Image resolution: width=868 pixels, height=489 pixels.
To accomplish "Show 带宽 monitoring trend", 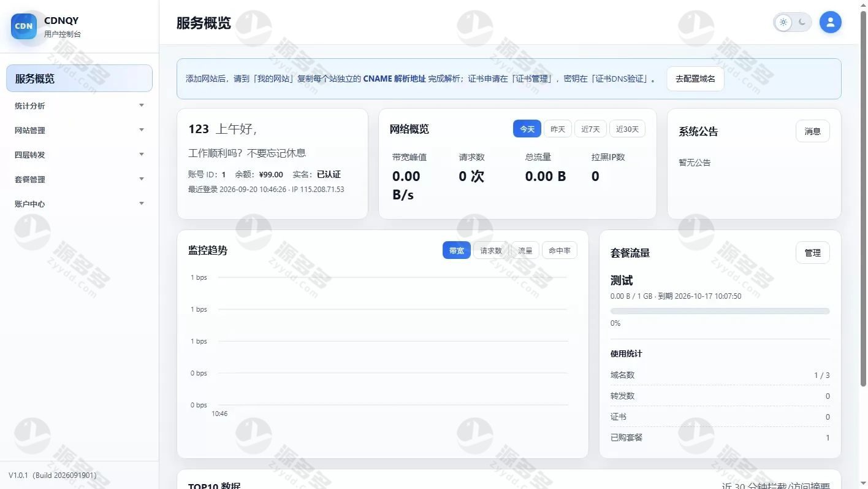I will (457, 250).
